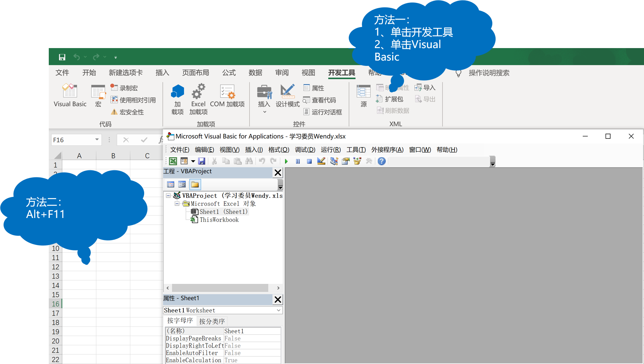Click View Code icon in project panel
The height and width of the screenshot is (364, 644).
pos(171,184)
